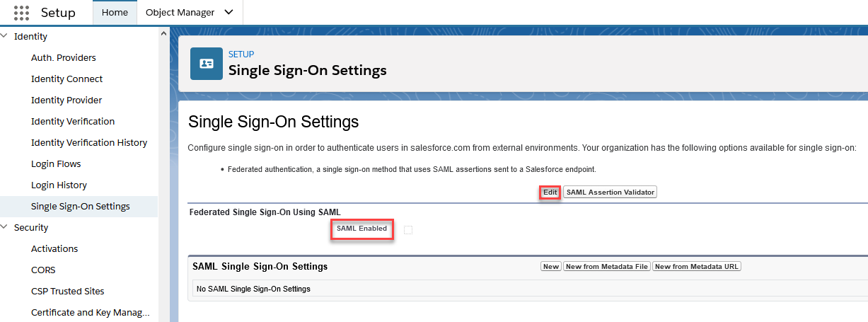The height and width of the screenshot is (322, 868).
Task: Click the Single Sign-On Settings header icon
Action: pyautogui.click(x=207, y=64)
